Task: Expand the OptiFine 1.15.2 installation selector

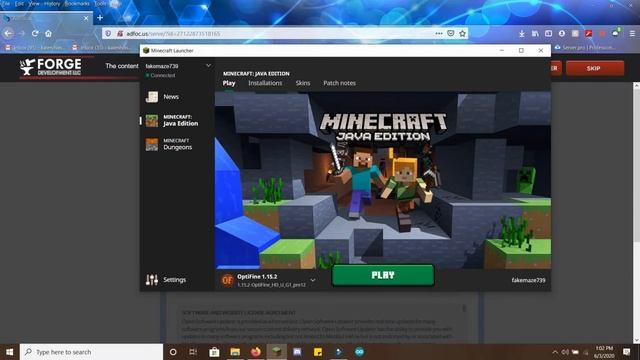Action: (x=313, y=280)
